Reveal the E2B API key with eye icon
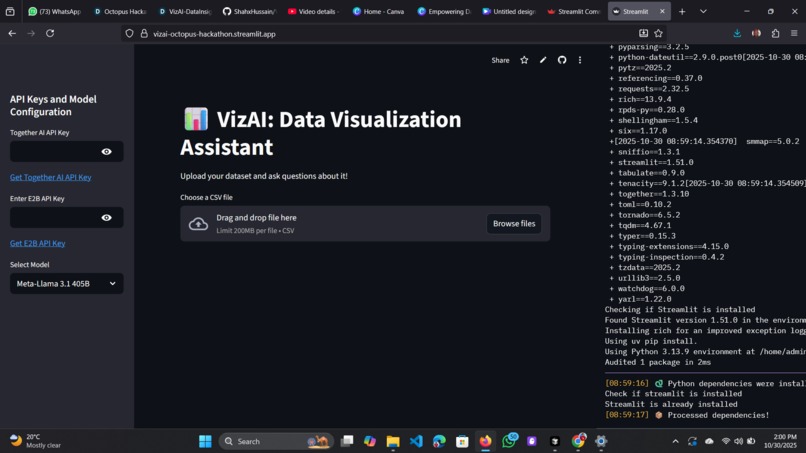806x453 pixels. 106,218
